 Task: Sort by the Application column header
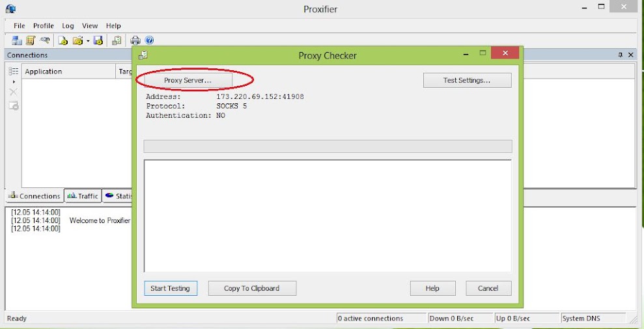pyautogui.click(x=68, y=72)
